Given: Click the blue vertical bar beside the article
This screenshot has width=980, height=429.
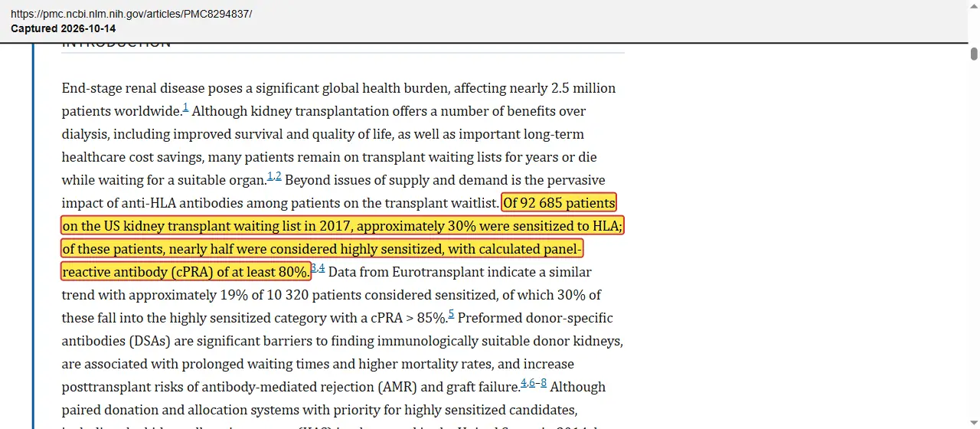Looking at the screenshot, I should [33, 236].
